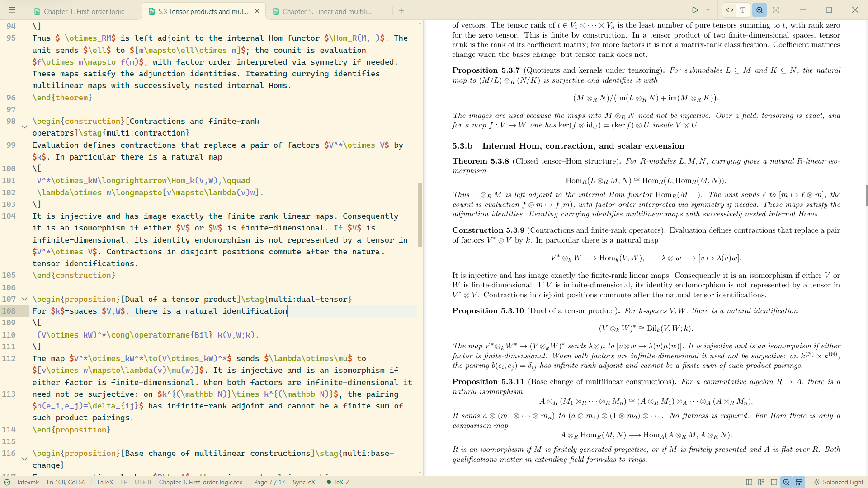Open Chapter 5. Linear and multilinear tab
Screen dimensions: 868x488
327,11
